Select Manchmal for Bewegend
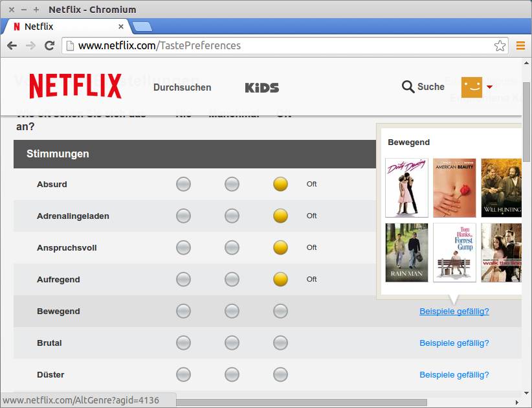 pyautogui.click(x=232, y=311)
